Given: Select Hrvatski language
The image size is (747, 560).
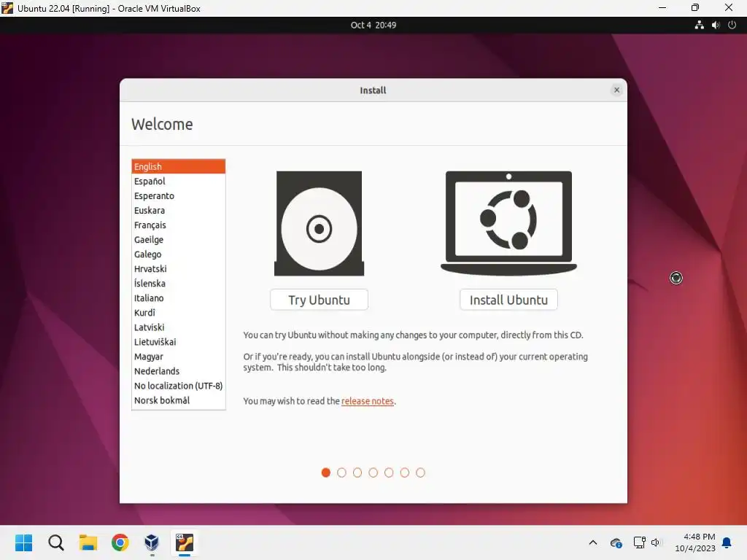Looking at the screenshot, I should coord(178,269).
